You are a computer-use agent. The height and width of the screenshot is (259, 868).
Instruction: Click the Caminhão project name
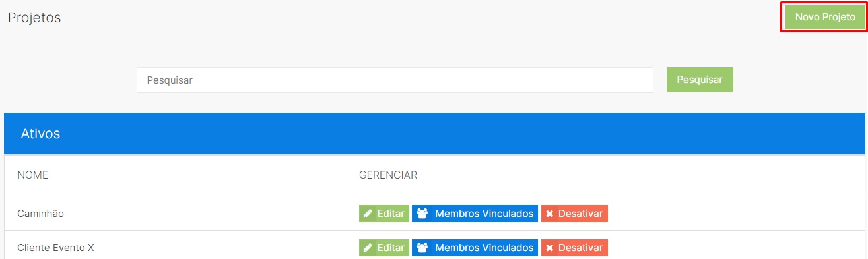click(40, 214)
